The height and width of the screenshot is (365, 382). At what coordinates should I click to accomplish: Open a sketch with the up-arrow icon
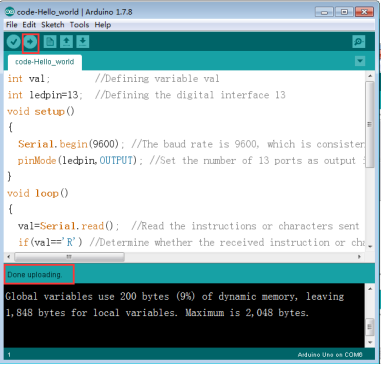(66, 42)
